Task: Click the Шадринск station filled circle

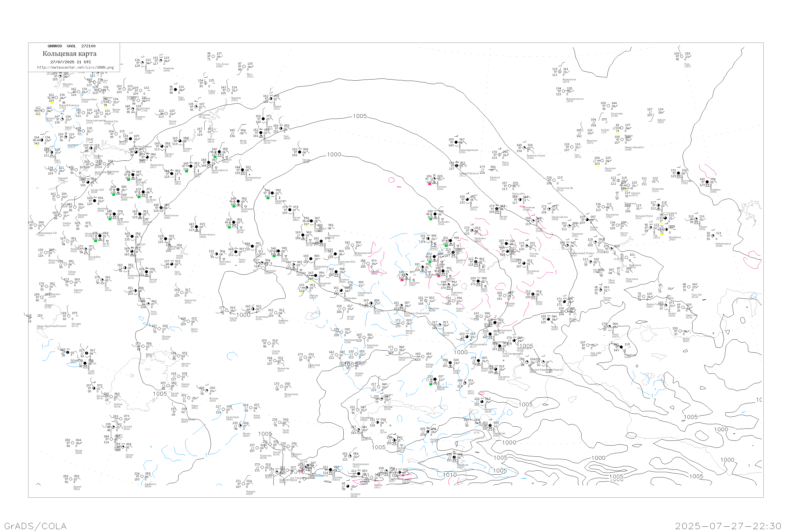Action: point(272,193)
